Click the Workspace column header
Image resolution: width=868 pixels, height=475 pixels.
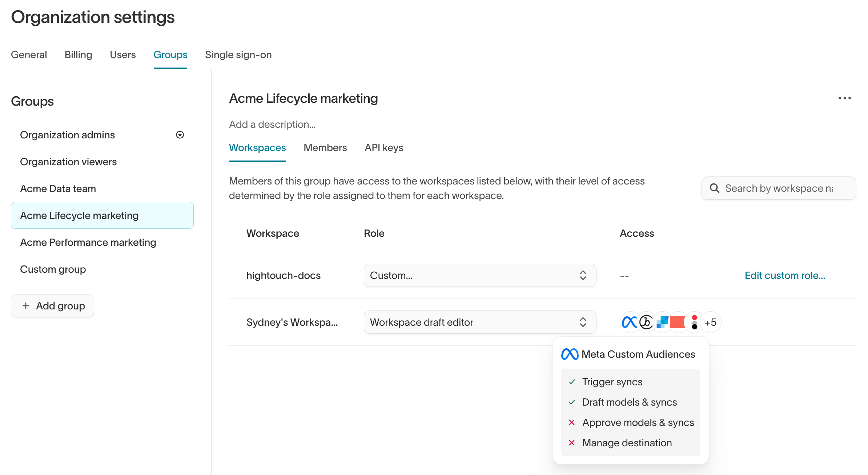click(x=273, y=233)
